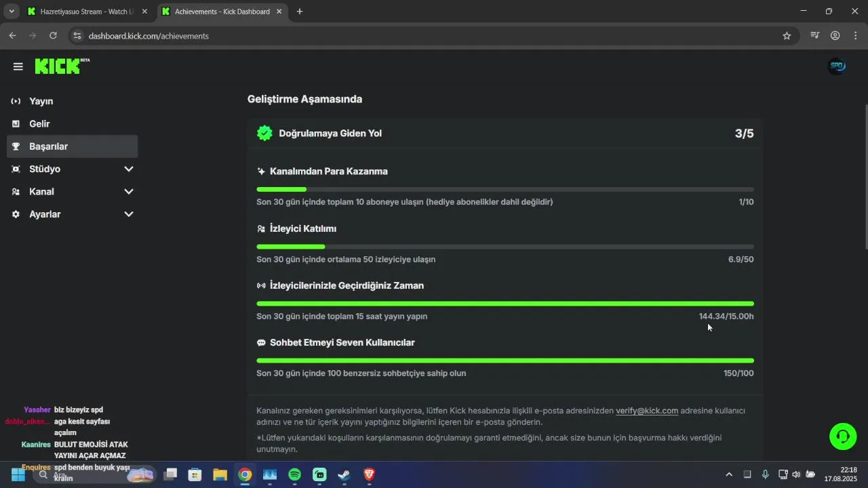Open Google Chrome from the taskbar
This screenshot has width=868, height=488.
(x=245, y=474)
